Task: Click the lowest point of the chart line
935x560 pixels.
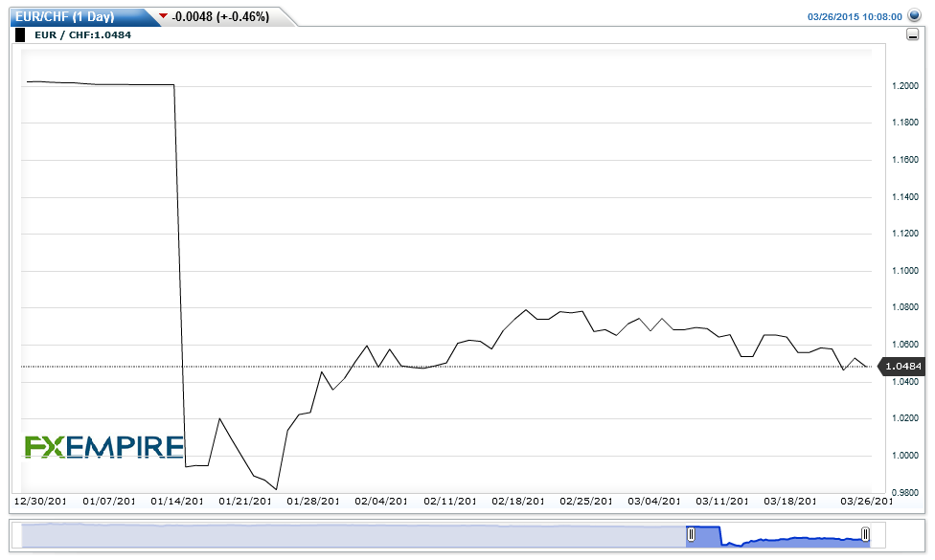Action: (276, 489)
